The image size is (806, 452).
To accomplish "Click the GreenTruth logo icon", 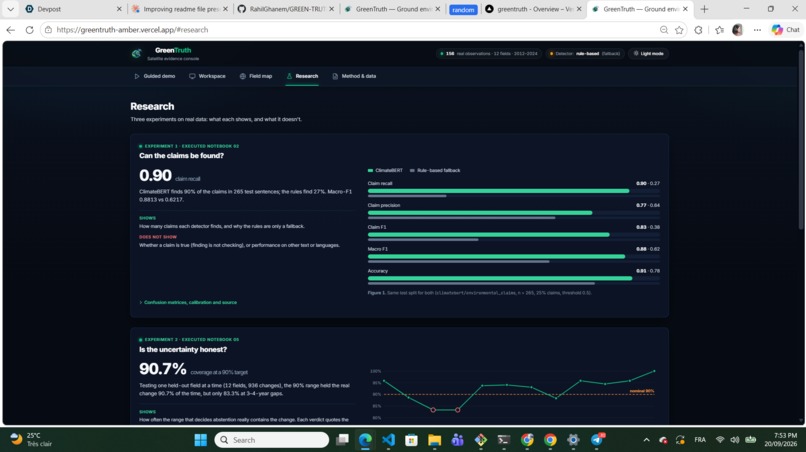I will (x=136, y=53).
